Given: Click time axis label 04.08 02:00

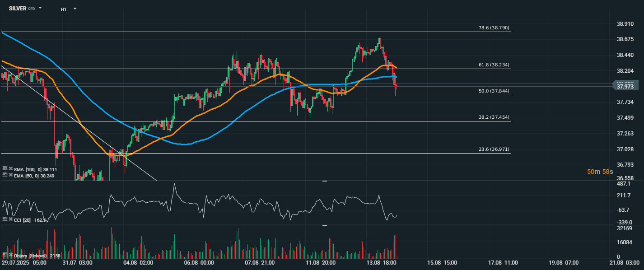Looking at the screenshot, I should pyautogui.click(x=138, y=262).
